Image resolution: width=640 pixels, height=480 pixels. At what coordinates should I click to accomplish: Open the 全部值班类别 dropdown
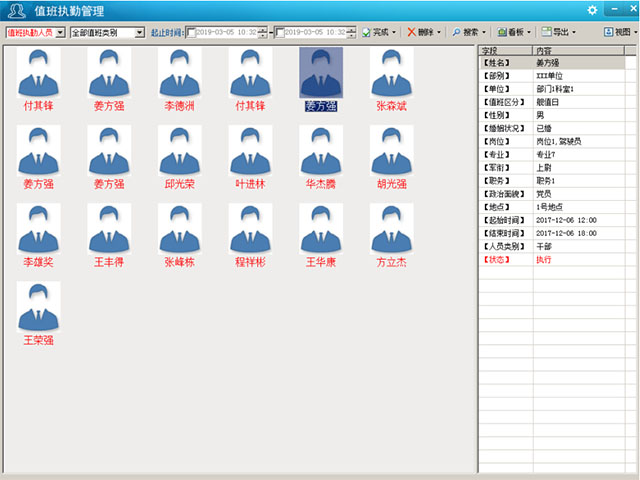click(140, 33)
